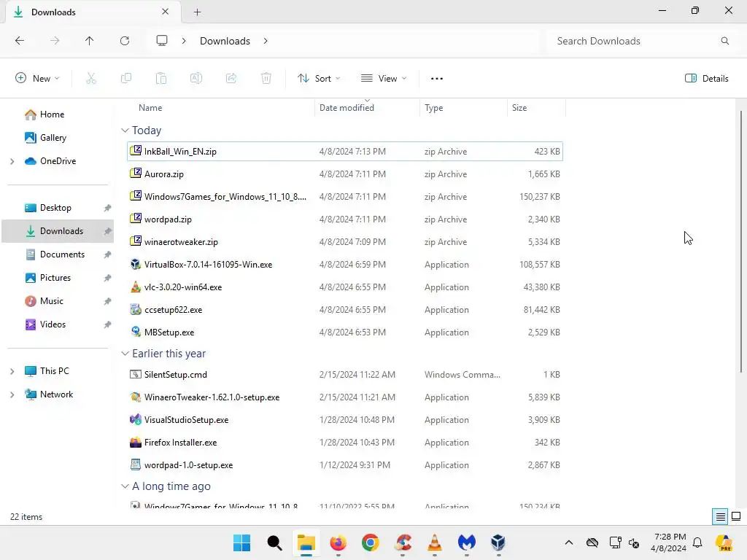The image size is (747, 560).
Task: Add a new tab with plus button
Action: (197, 12)
